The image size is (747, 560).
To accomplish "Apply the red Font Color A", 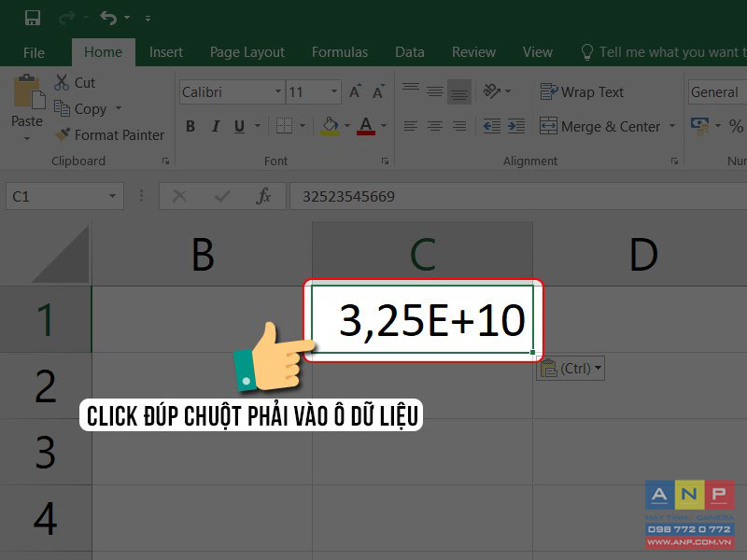I will tap(366, 126).
